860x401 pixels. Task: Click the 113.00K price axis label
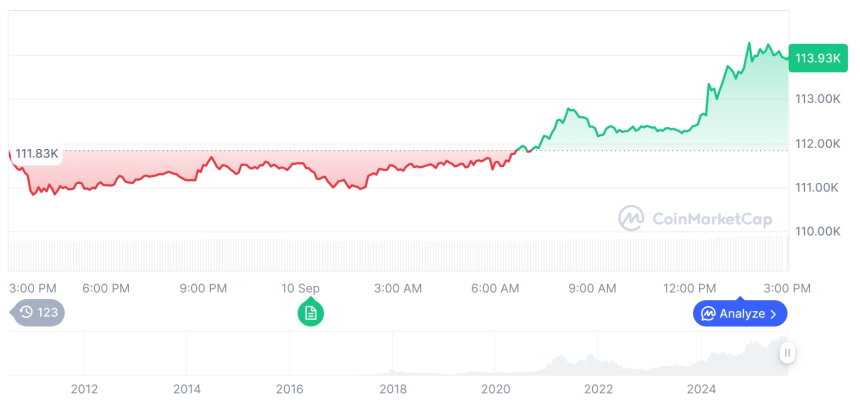click(817, 99)
